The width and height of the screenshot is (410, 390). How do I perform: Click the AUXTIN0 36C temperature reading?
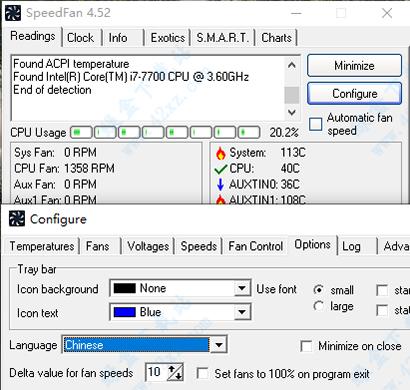coord(264,184)
